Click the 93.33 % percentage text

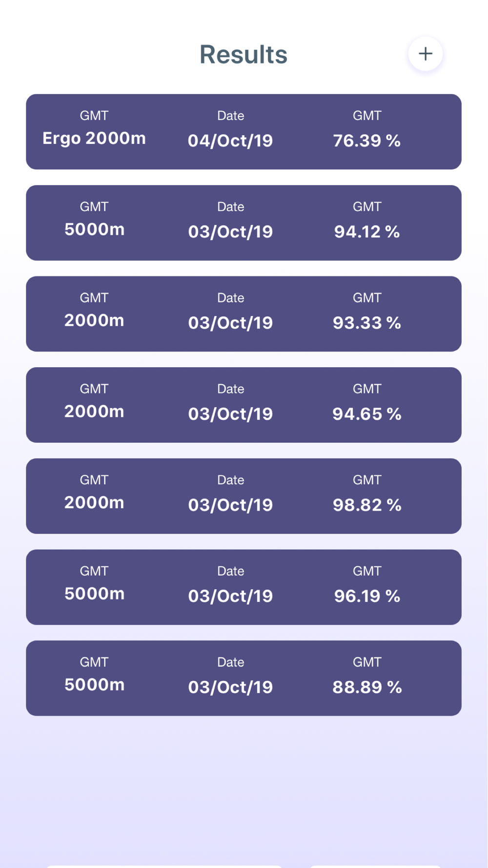click(367, 323)
